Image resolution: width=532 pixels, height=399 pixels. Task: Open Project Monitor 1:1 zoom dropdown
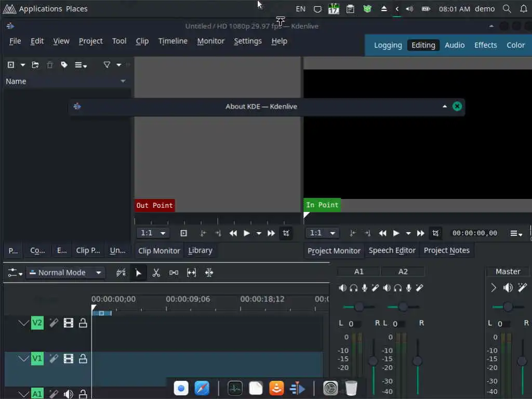pos(322,233)
